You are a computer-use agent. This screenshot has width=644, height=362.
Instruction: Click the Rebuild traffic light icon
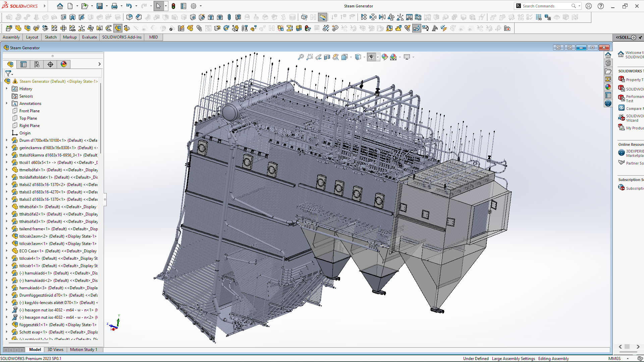point(173,6)
